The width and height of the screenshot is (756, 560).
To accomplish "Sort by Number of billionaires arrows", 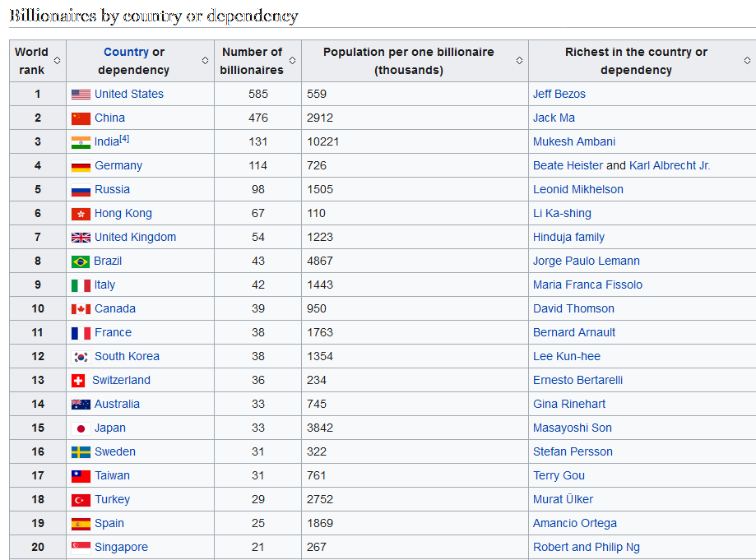I will click(x=292, y=61).
